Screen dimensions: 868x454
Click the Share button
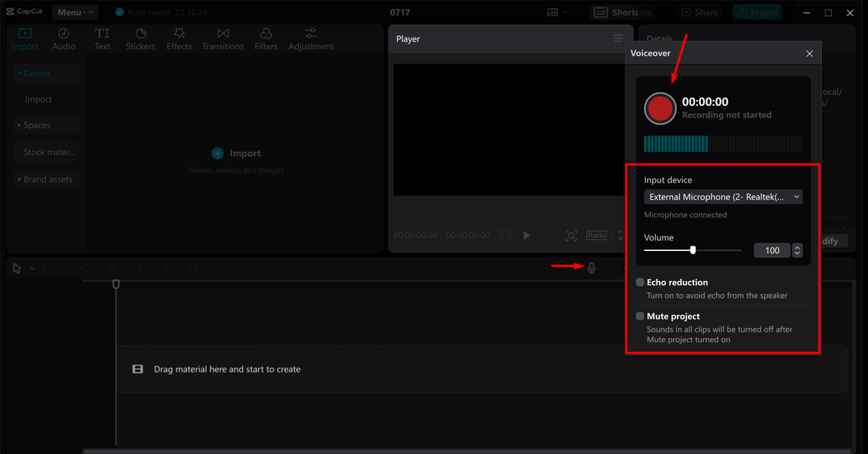[x=699, y=12]
